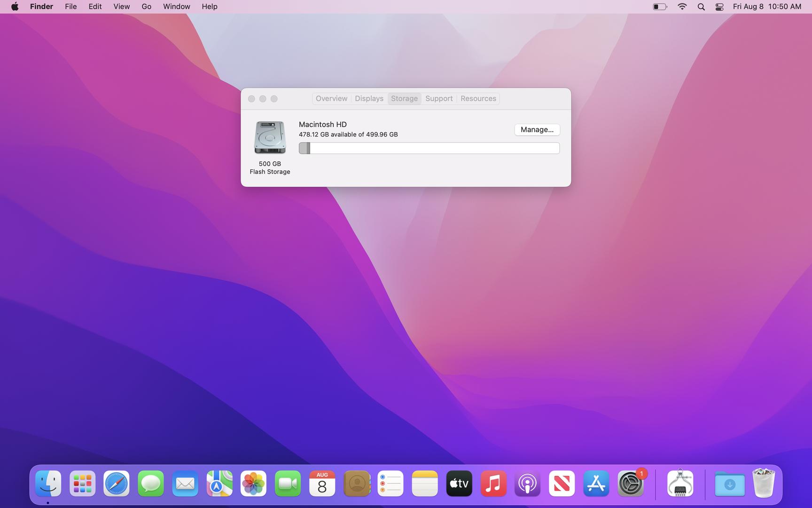Screen dimensions: 812x508
Task: Open Finder from the Dock
Action: [48, 484]
